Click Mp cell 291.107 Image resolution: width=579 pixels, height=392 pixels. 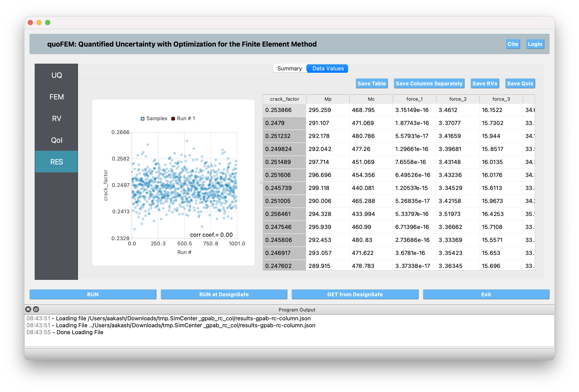point(328,123)
